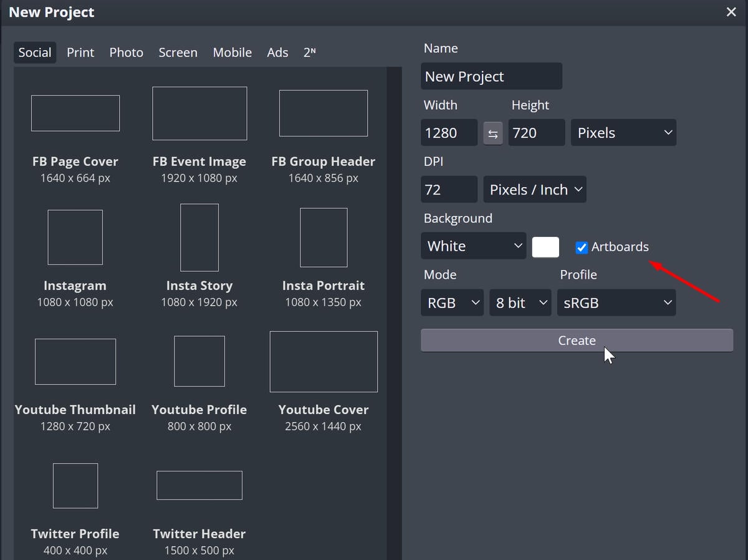Viewport: 748px width, 560px height.
Task: Switch to the Social tab
Action: tap(35, 52)
